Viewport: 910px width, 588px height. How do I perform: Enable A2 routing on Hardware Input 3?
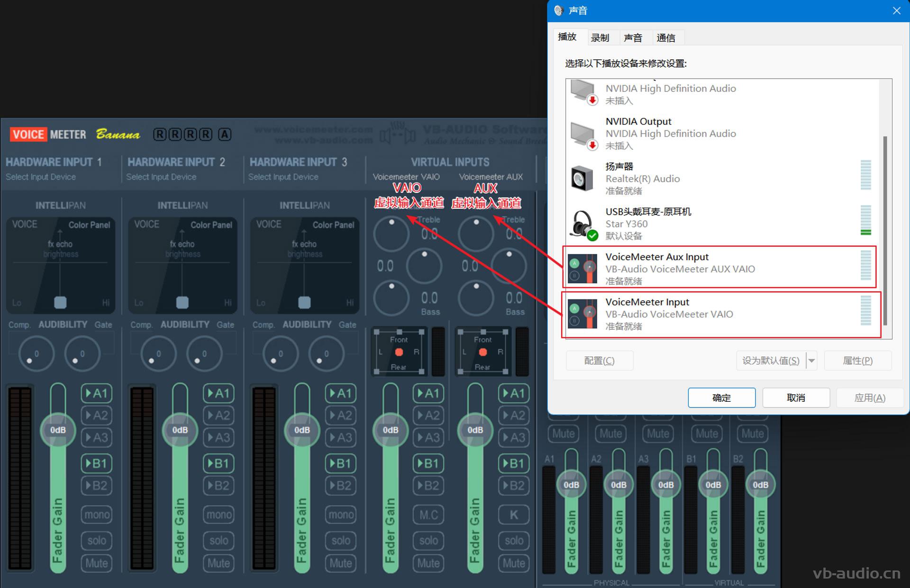tap(340, 416)
